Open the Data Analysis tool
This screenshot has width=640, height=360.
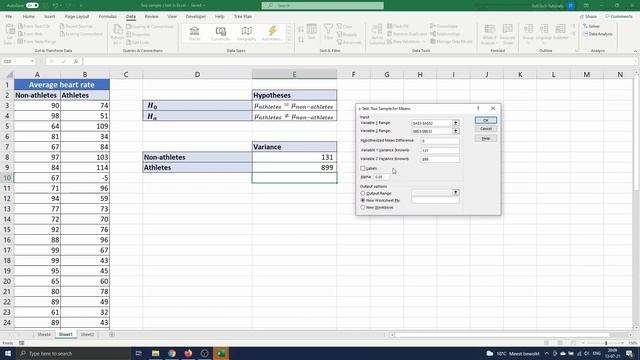pos(598,34)
